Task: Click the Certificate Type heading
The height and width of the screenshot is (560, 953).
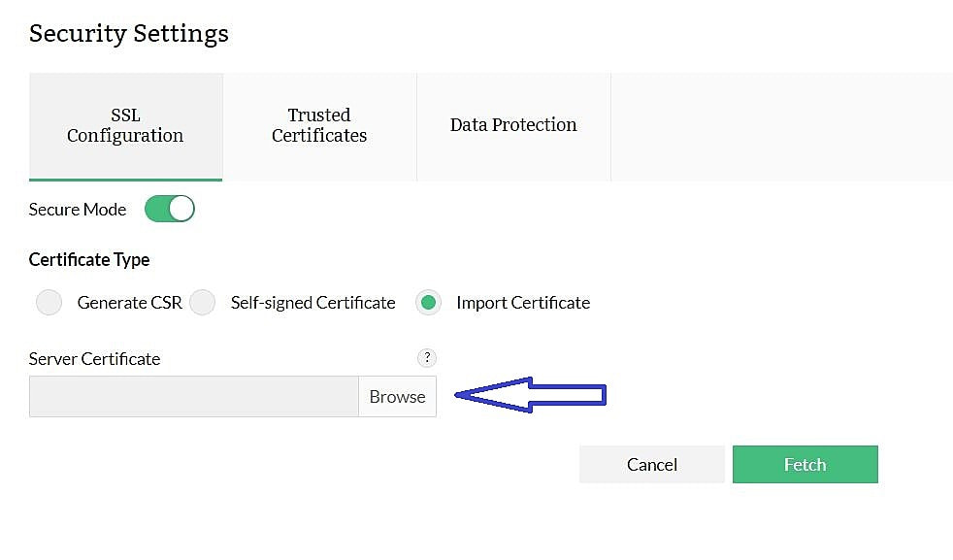Action: (x=89, y=260)
